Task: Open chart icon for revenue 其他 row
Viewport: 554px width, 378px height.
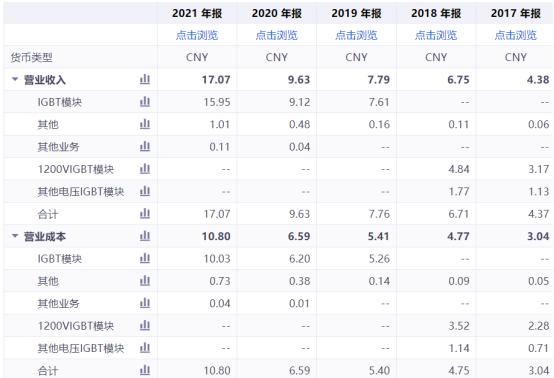Action: coord(145,124)
